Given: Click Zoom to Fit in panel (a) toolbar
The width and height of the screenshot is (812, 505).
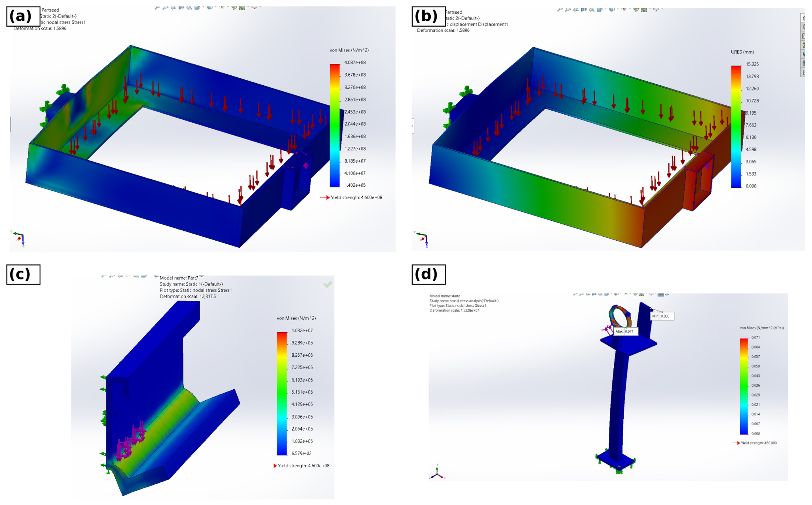Looking at the screenshot, I should (x=158, y=7).
